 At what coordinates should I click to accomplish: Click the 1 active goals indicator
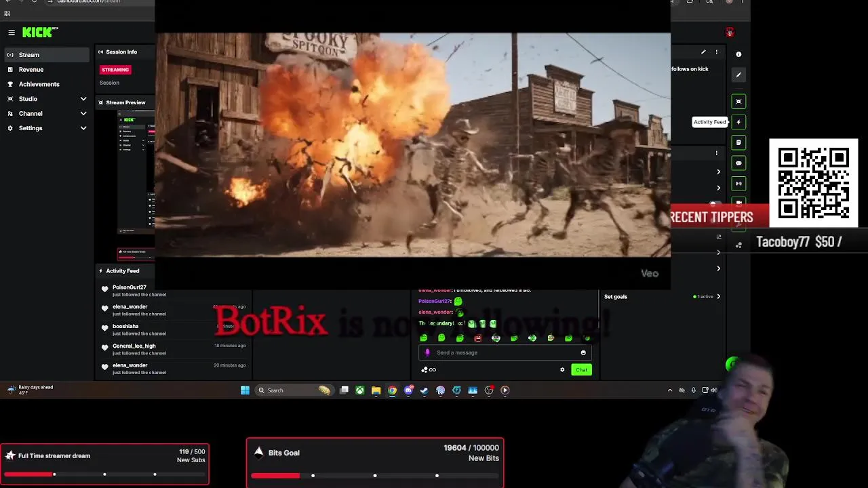point(703,297)
